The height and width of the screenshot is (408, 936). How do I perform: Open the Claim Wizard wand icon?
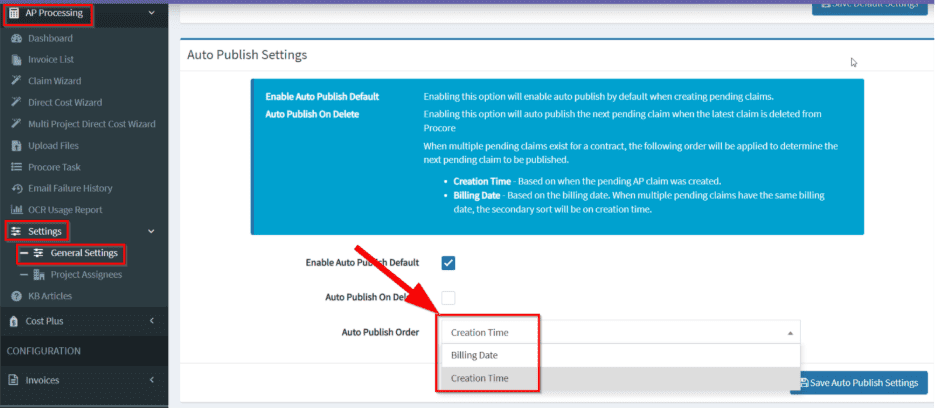point(16,81)
